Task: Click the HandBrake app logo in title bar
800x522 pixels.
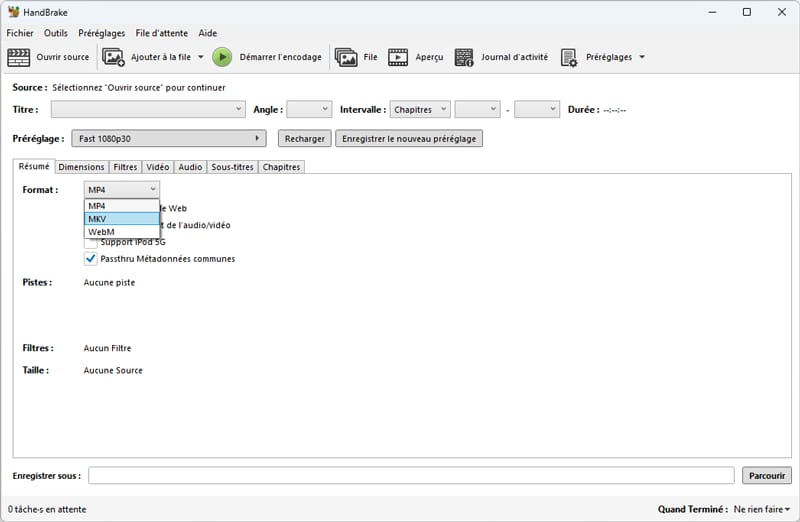Action: (13, 12)
